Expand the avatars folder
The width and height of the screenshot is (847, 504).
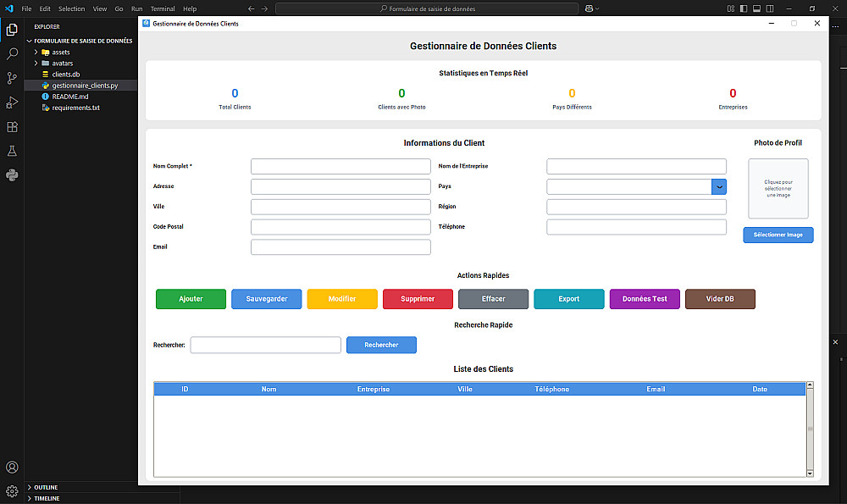tap(36, 64)
